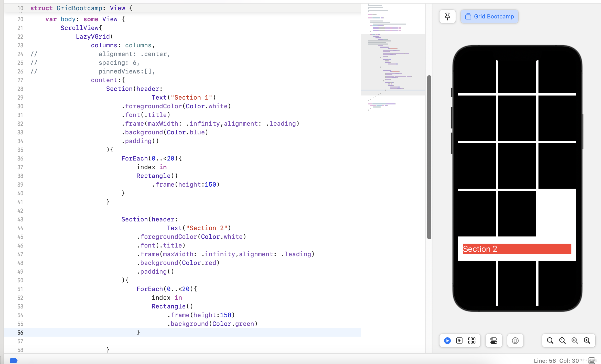This screenshot has height=364, width=601.
Task: Pin the current preview
Action: click(447, 16)
